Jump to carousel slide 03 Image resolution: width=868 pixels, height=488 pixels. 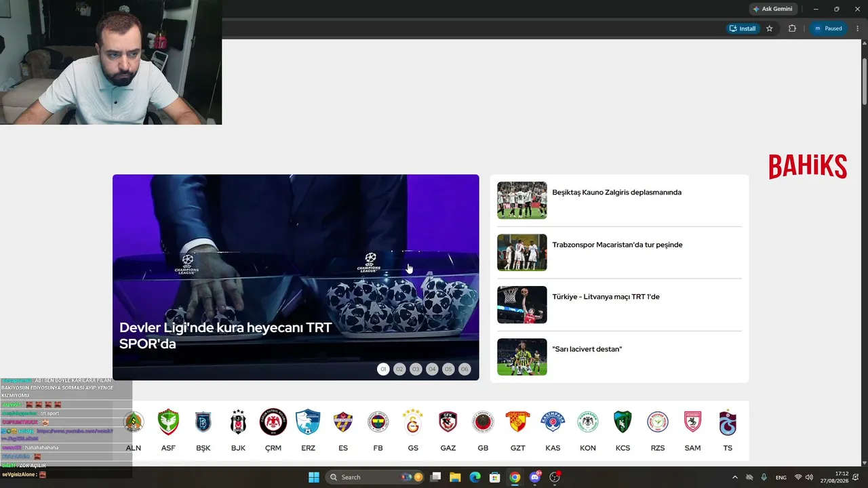click(416, 369)
